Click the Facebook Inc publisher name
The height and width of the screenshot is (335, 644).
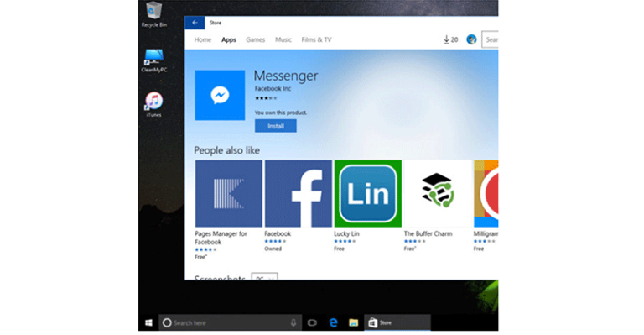click(x=273, y=88)
